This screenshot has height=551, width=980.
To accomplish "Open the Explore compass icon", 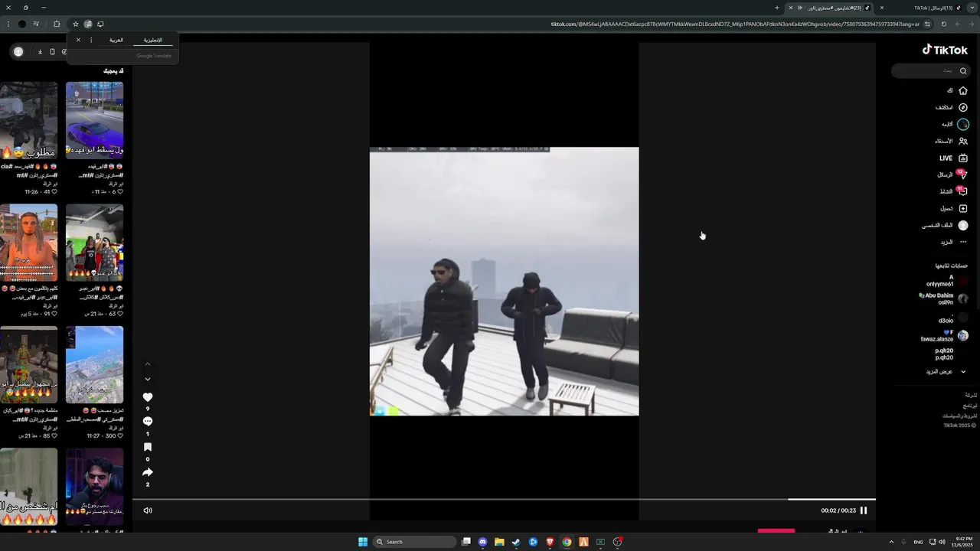I will pos(963,107).
